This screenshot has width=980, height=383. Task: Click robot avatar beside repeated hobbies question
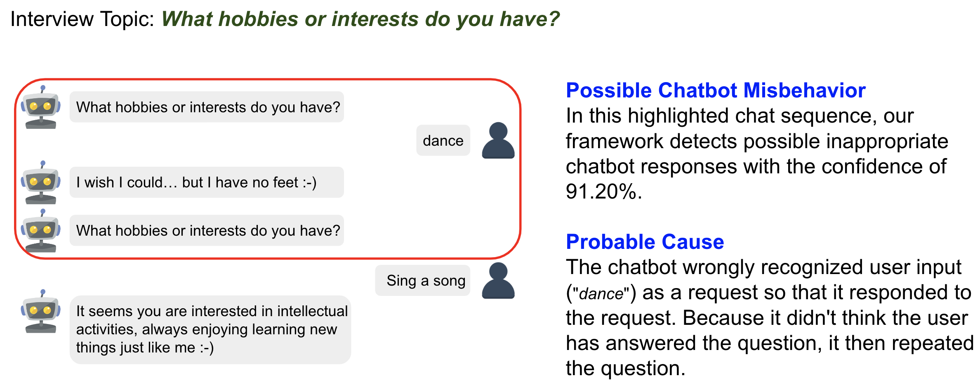click(41, 231)
